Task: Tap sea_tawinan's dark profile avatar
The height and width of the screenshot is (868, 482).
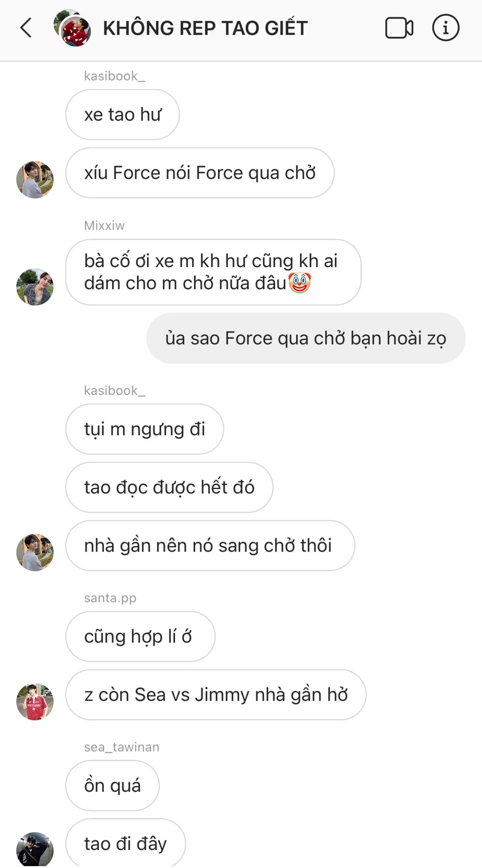Action: tap(35, 849)
